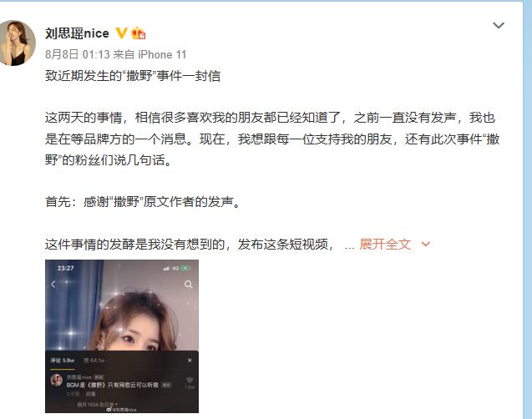This screenshot has width=532, height=419.
Task: Open the attached post image thumbnail
Action: 122,336
